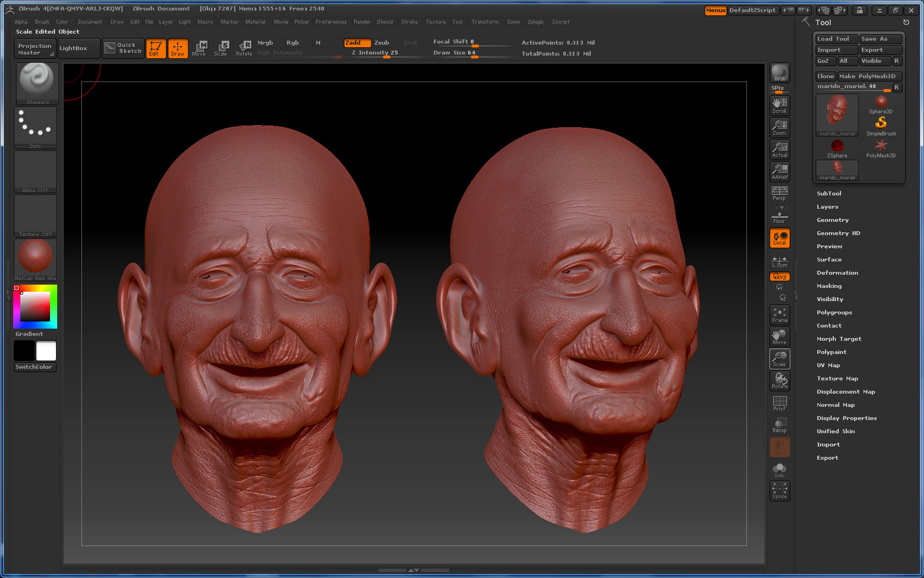Select the SimpleBrush tool
Image resolution: width=924 pixels, height=578 pixels.
click(x=881, y=126)
